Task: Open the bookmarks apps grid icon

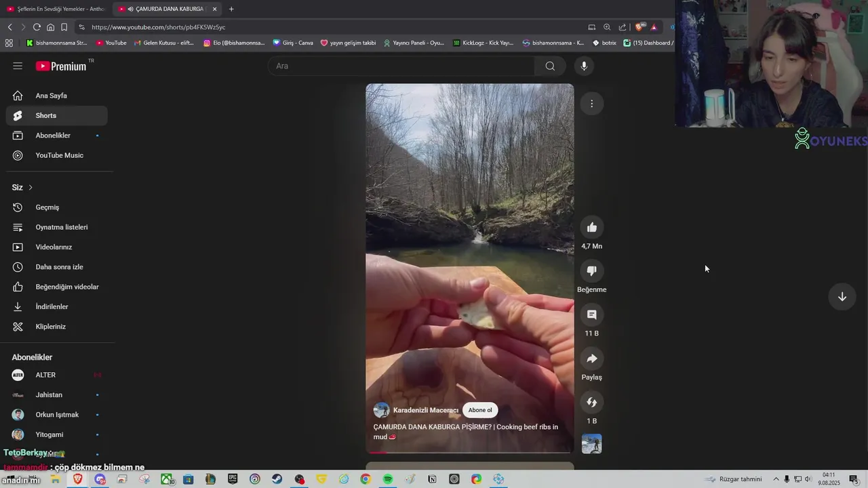Action: 9,43
